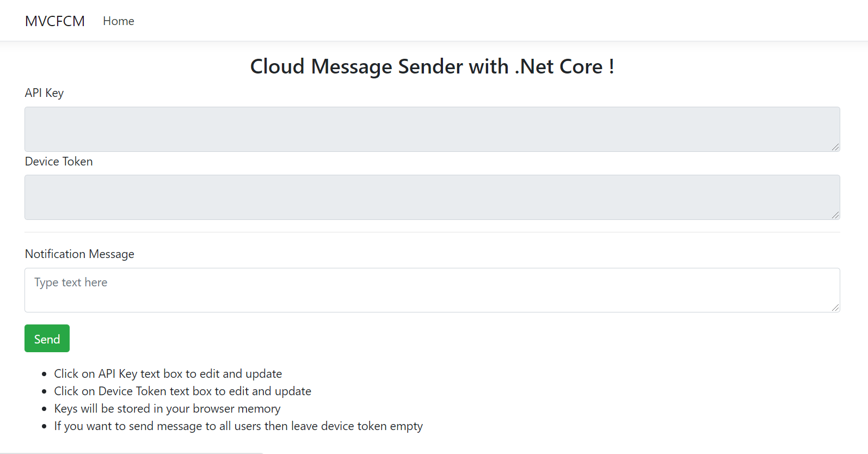Click the bullet about browser memory storage
This screenshot has width=868, height=454.
click(167, 408)
